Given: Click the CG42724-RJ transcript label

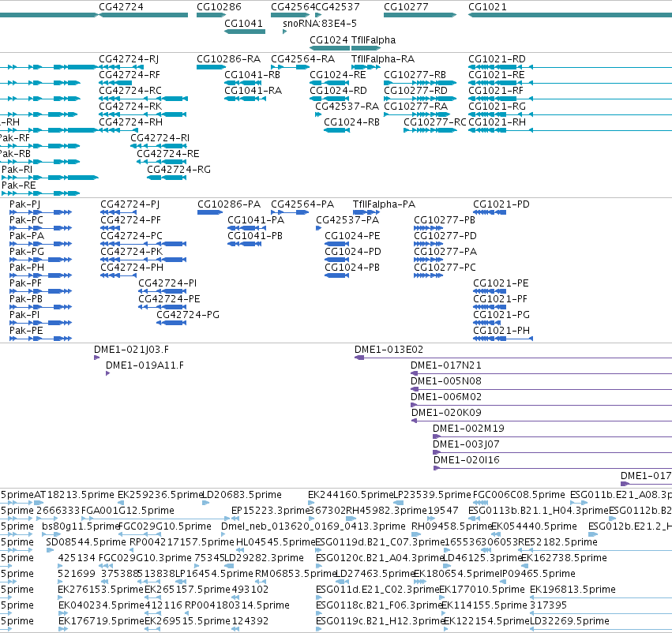Looking at the screenshot, I should (x=129, y=58).
